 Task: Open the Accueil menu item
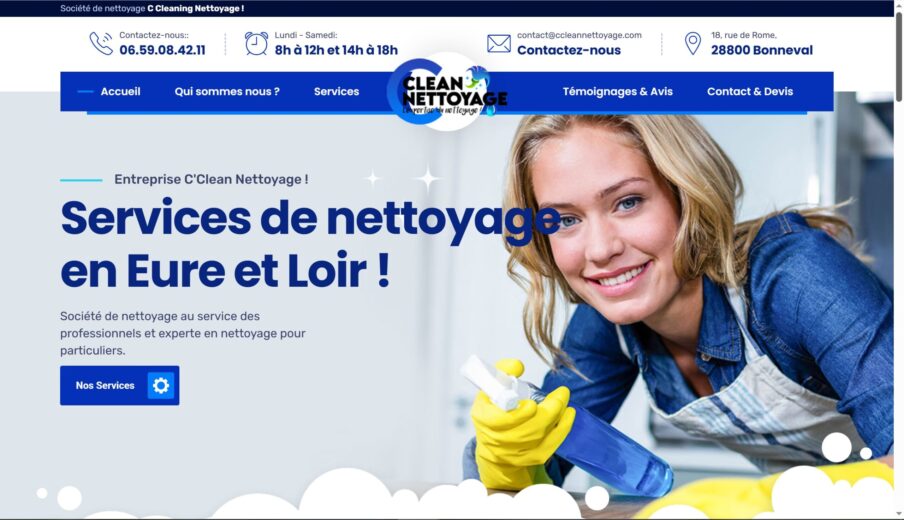pos(120,91)
